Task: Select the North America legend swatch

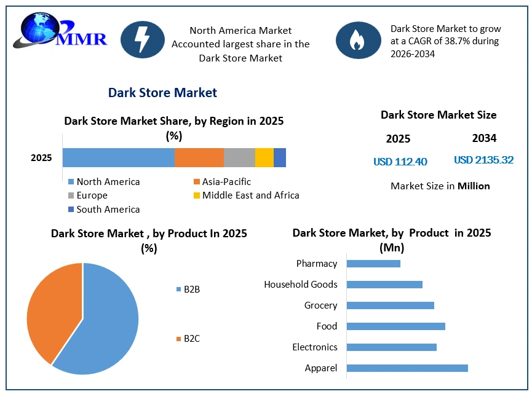Action: [71, 182]
